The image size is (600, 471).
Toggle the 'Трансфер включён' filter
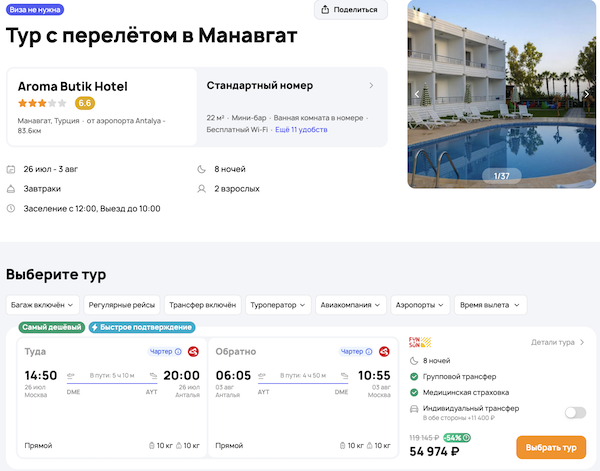[202, 304]
